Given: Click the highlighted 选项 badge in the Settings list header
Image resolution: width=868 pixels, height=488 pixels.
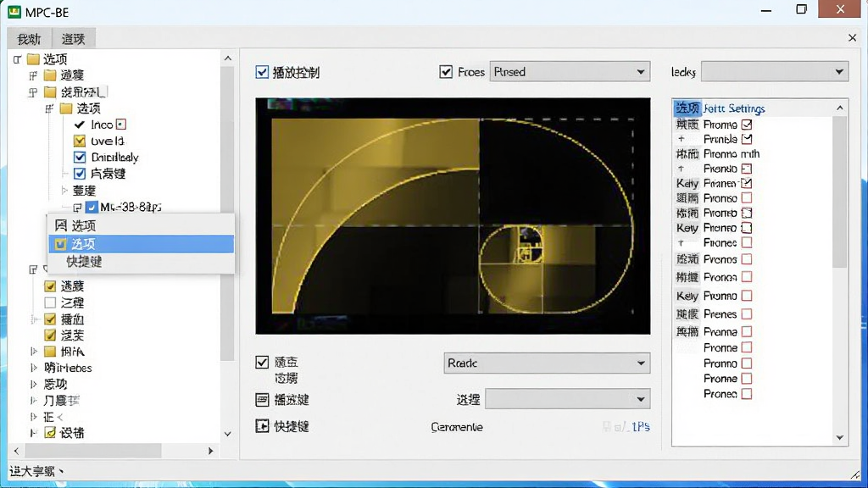Looking at the screenshot, I should point(687,108).
